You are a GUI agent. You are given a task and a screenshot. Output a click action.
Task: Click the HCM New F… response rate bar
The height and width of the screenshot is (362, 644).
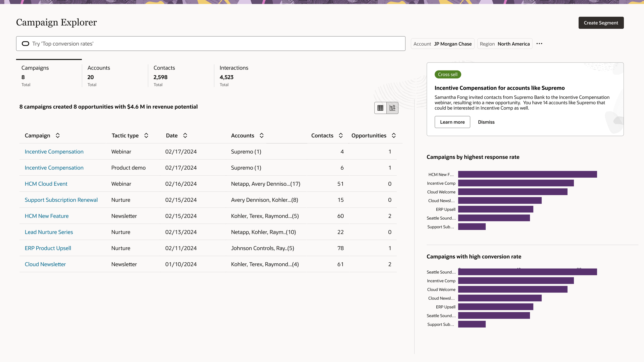click(x=527, y=174)
